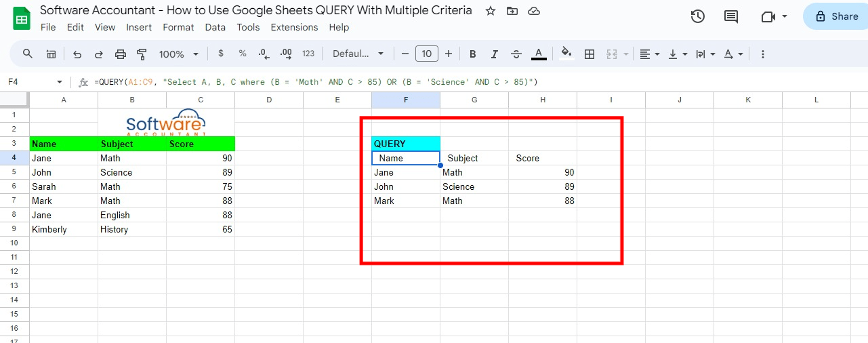This screenshot has width=868, height=343.
Task: Select the column A header
Action: pyautogui.click(x=64, y=100)
